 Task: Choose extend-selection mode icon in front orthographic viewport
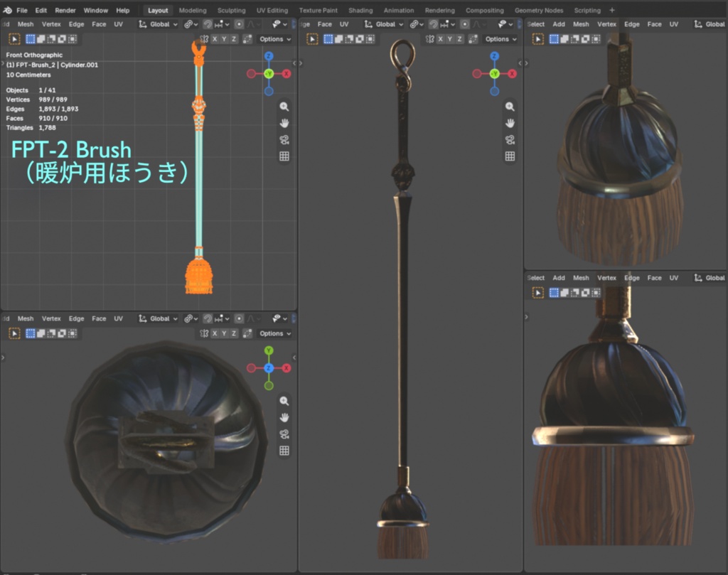point(41,39)
